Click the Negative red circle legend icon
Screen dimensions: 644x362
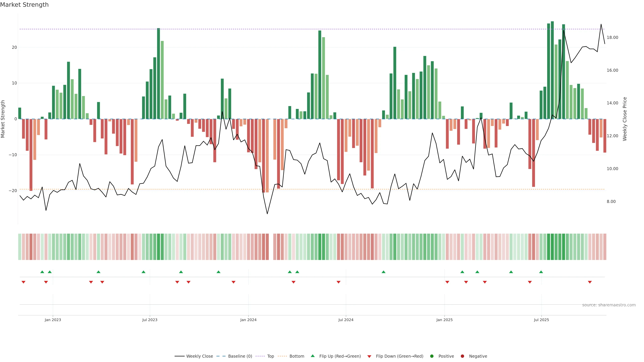462,356
